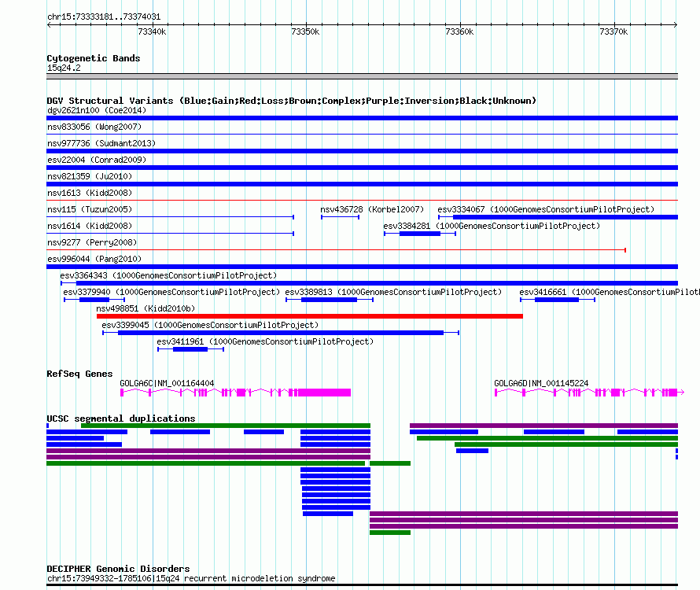This screenshot has height=590, width=700.
Task: Click DECIPHER Genomic Disorders track title
Action: tap(118, 569)
